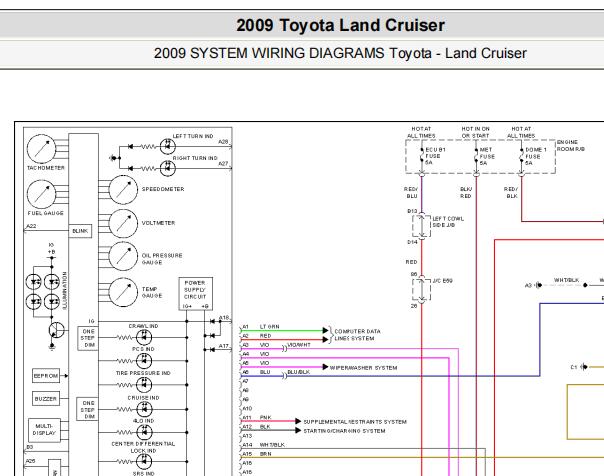Click the 'VIO/WHT' wire label
Image resolution: width=604 pixels, height=476 pixels.
(x=299, y=345)
